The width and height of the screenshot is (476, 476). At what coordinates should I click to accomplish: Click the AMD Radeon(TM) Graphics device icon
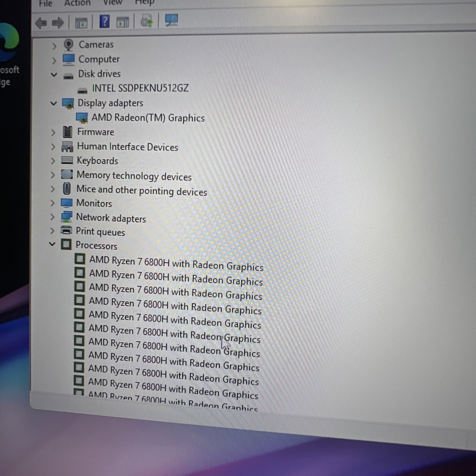[82, 118]
